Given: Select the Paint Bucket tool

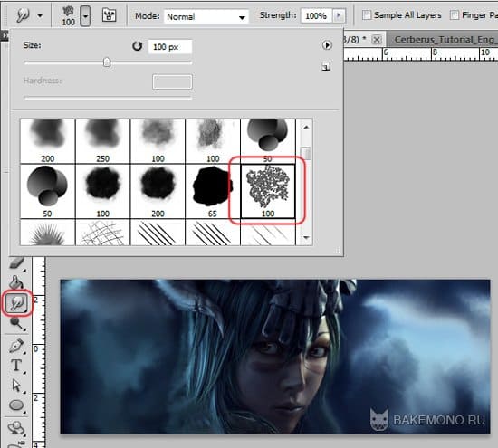Looking at the screenshot, I should point(16,281).
